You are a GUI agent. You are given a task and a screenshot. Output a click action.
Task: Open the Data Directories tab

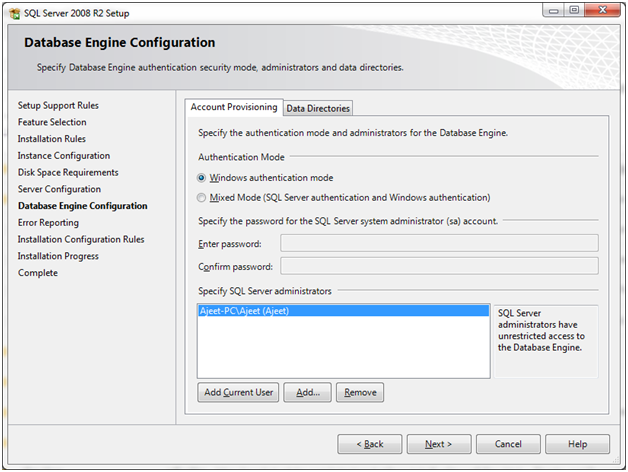tap(318, 108)
